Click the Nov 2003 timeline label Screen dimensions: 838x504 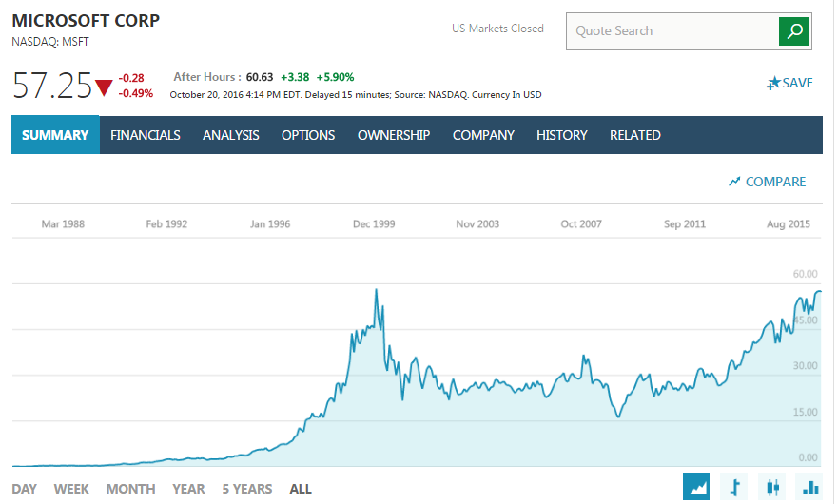pos(477,223)
